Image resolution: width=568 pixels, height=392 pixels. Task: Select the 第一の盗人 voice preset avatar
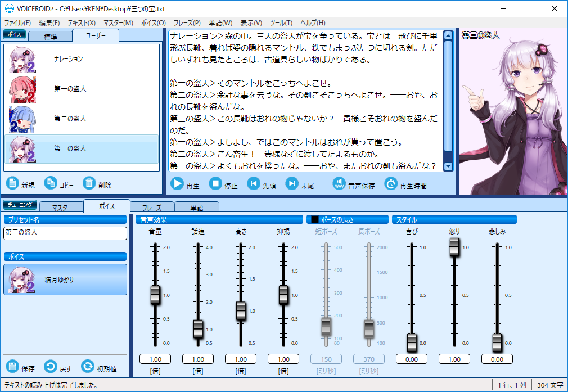coord(22,89)
